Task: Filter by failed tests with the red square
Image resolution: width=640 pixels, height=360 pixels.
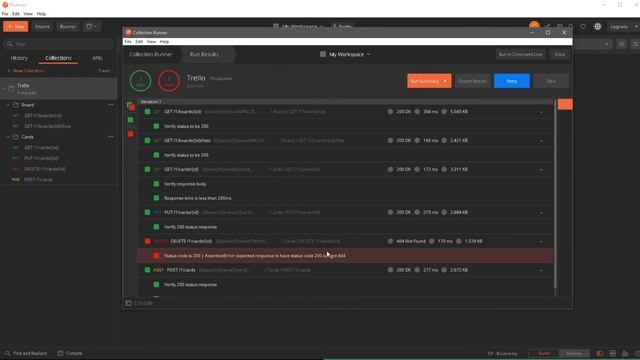Action: click(x=131, y=134)
